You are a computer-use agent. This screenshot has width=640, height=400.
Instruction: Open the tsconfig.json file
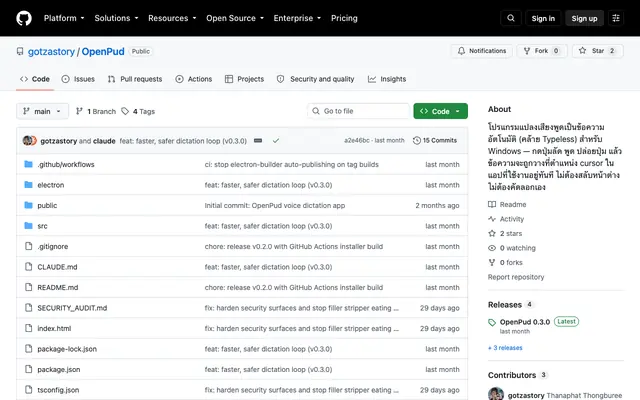pos(58,390)
